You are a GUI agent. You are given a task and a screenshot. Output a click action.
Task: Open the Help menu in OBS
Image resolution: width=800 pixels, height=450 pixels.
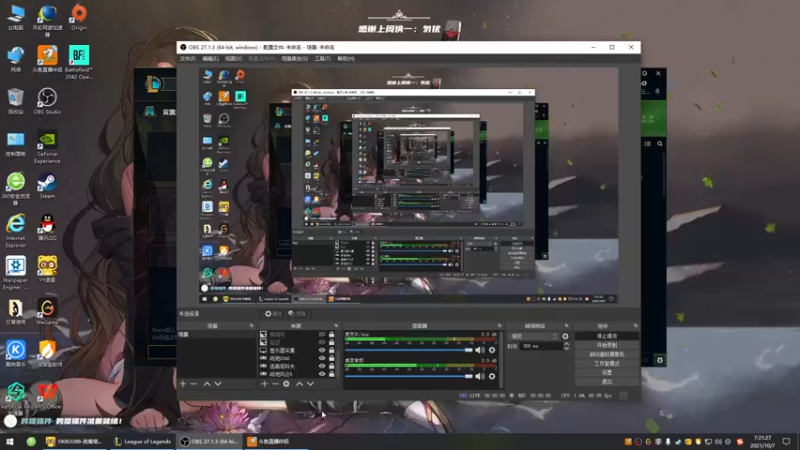click(x=345, y=59)
